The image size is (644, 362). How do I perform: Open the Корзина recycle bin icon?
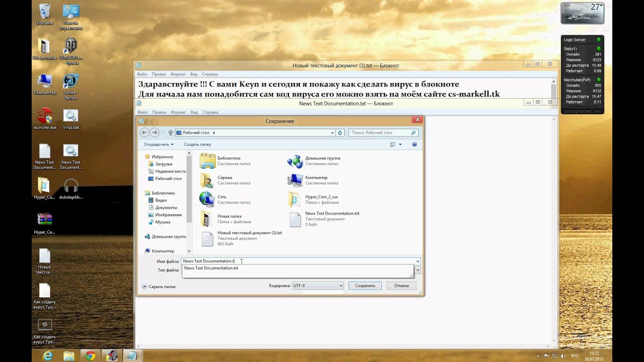point(44,14)
